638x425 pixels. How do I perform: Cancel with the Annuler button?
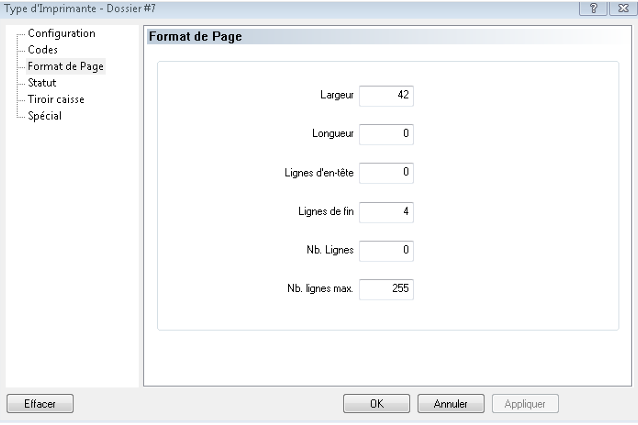click(451, 403)
